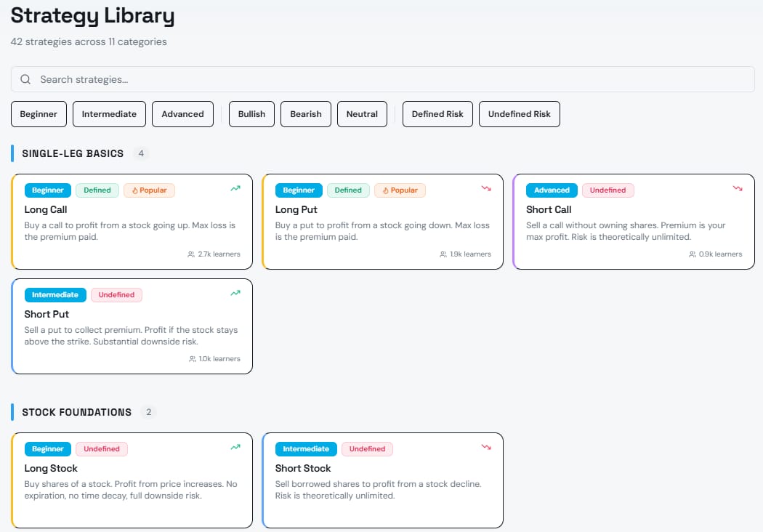Toggle the Bearish direction filter
The image size is (763, 532).
click(x=306, y=114)
